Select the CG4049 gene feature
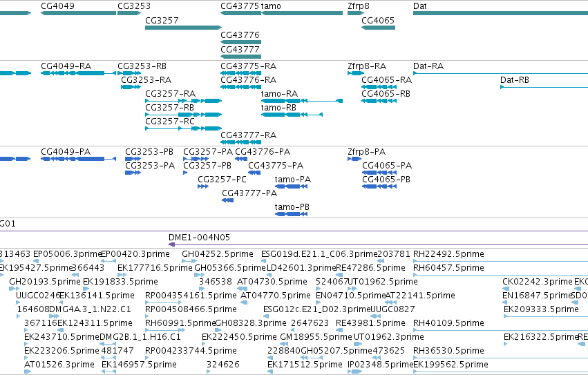Screen dimensions: 588x375 click(78, 13)
